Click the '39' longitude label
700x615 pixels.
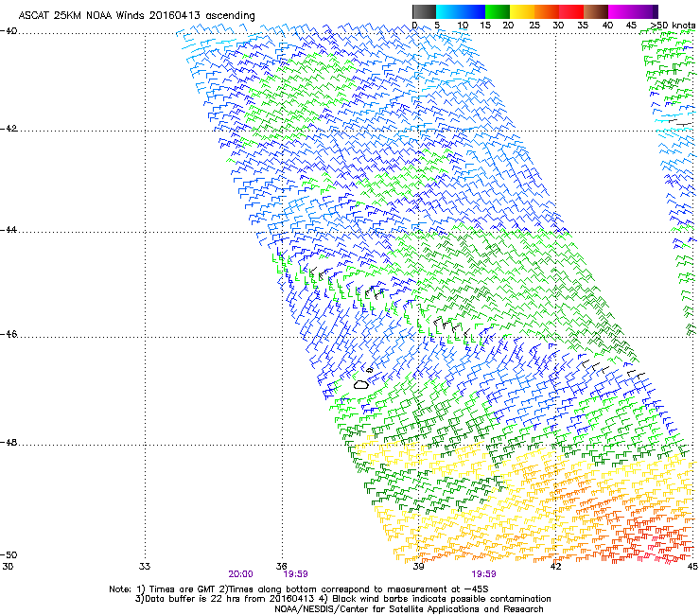(x=418, y=567)
